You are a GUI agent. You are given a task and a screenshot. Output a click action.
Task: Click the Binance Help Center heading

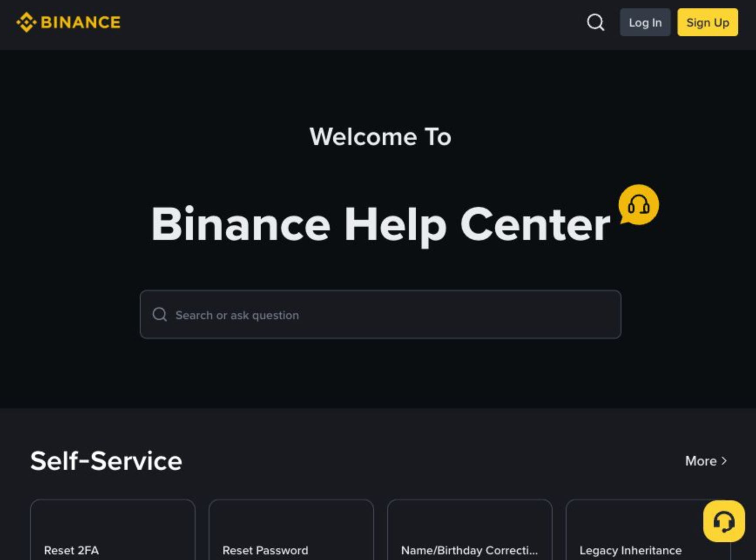381,225
